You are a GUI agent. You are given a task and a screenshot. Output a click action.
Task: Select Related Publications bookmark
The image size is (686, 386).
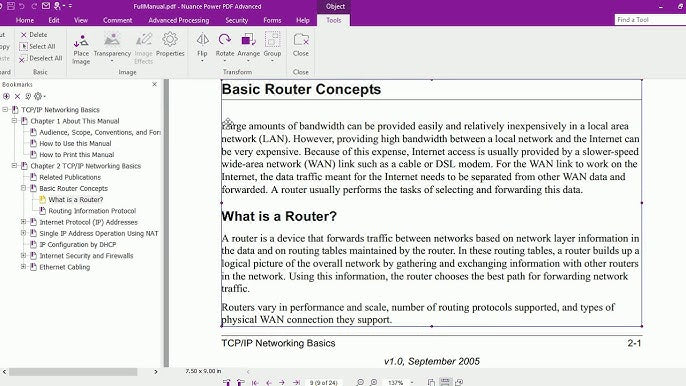click(x=70, y=177)
